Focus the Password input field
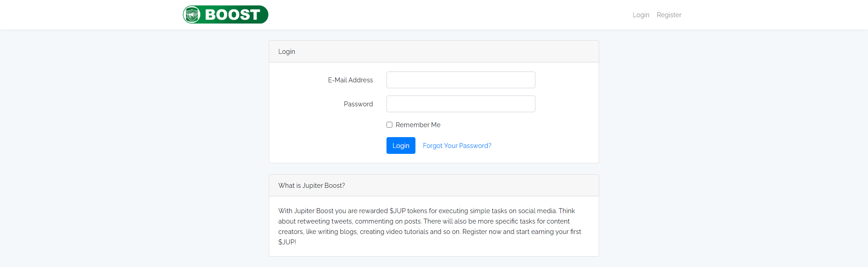This screenshot has height=267, width=868. 461,104
